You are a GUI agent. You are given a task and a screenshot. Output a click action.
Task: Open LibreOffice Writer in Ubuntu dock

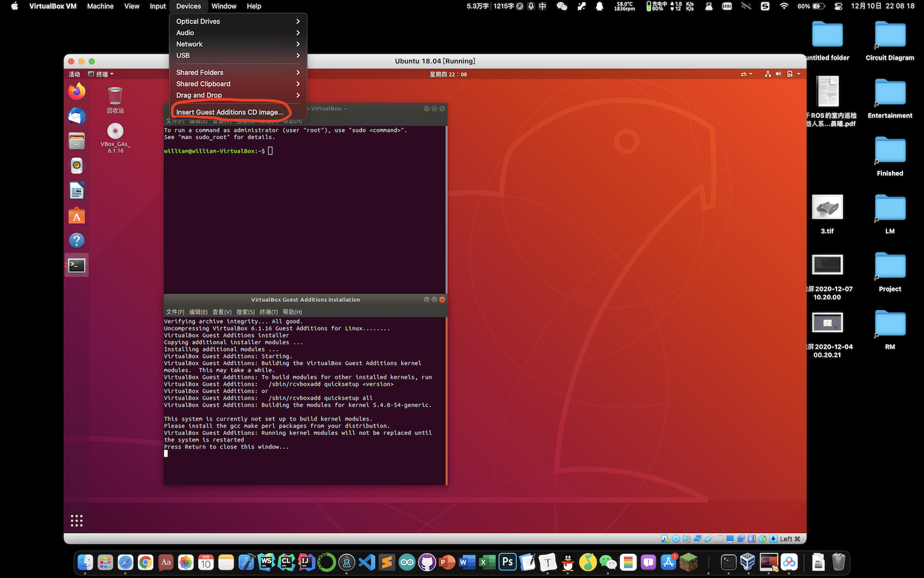point(76,191)
